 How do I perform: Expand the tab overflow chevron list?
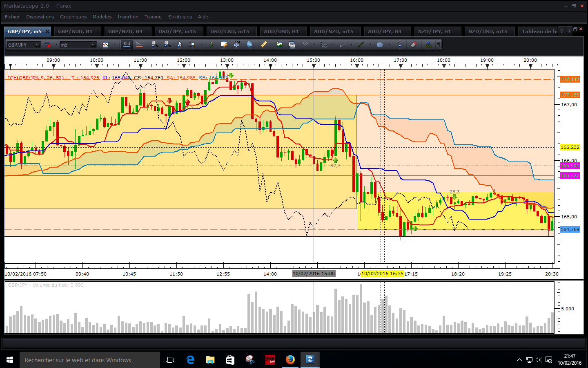pyautogui.click(x=561, y=31)
